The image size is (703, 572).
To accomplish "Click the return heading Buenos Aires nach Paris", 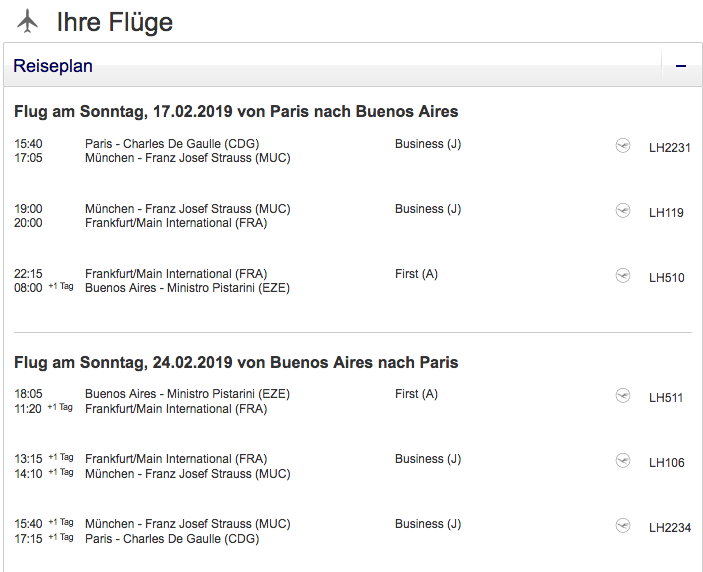I will (x=236, y=362).
